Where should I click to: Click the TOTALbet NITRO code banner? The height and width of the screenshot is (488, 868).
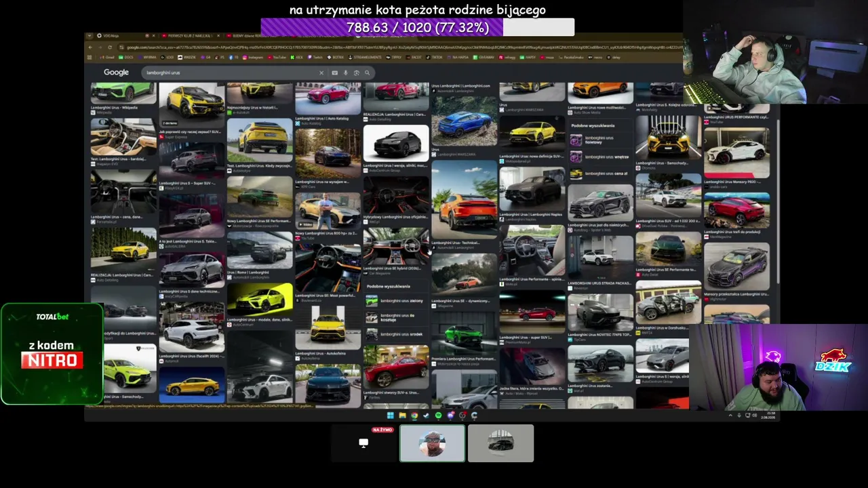(x=52, y=354)
